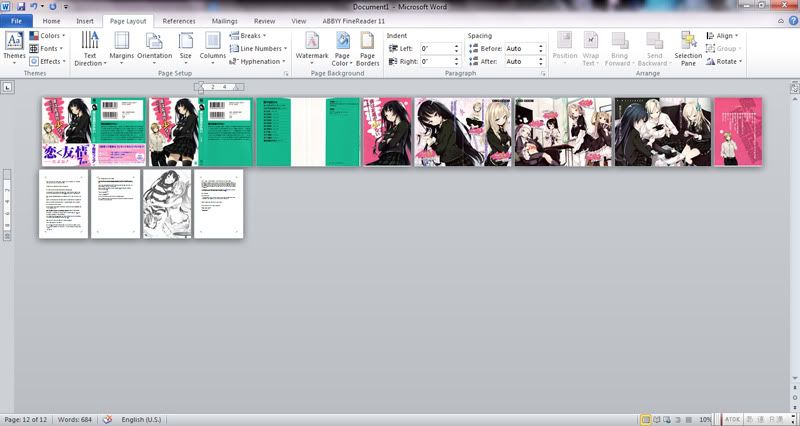Open Word Help question mark
This screenshot has height=426, width=800.
point(793,21)
